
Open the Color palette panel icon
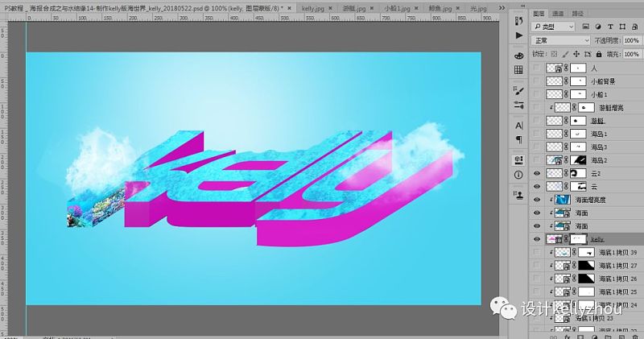click(x=518, y=56)
